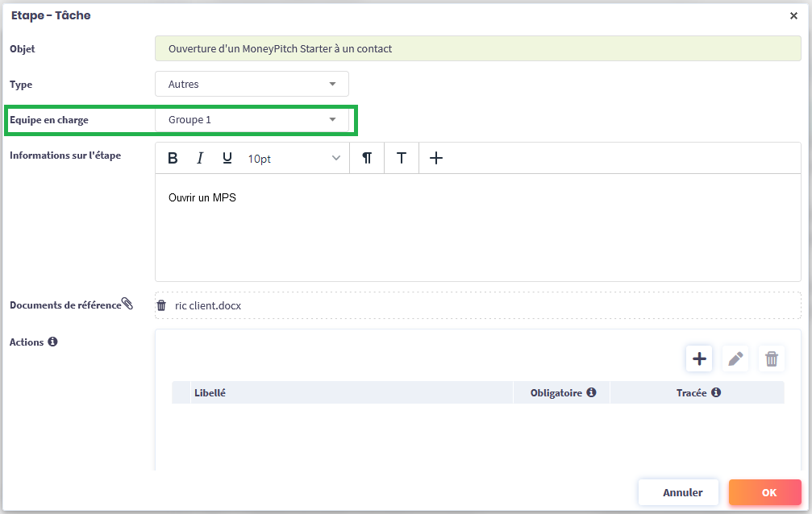The height and width of the screenshot is (514, 812).
Task: Open the Type dropdown showing Autres
Action: pyautogui.click(x=252, y=84)
